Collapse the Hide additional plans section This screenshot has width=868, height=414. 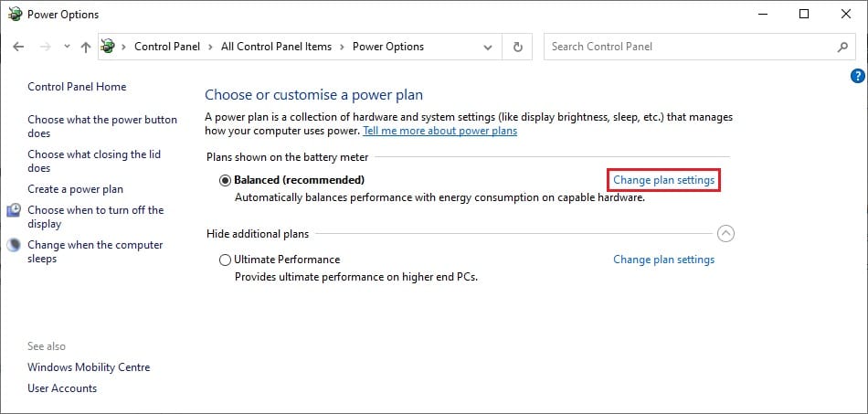[x=725, y=234]
